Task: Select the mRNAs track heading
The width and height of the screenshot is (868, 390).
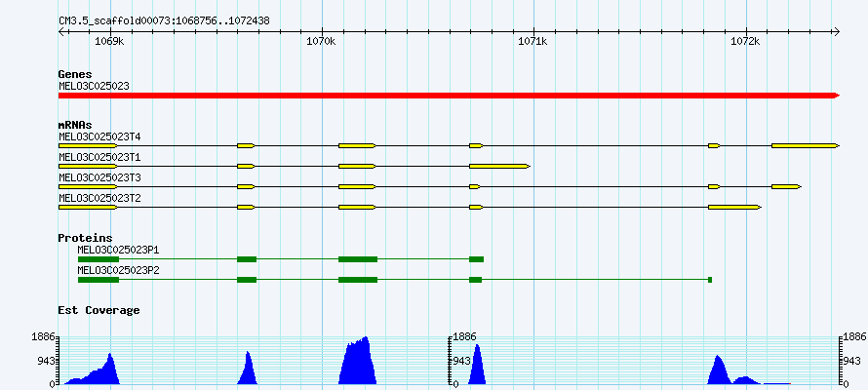Action: (x=75, y=126)
